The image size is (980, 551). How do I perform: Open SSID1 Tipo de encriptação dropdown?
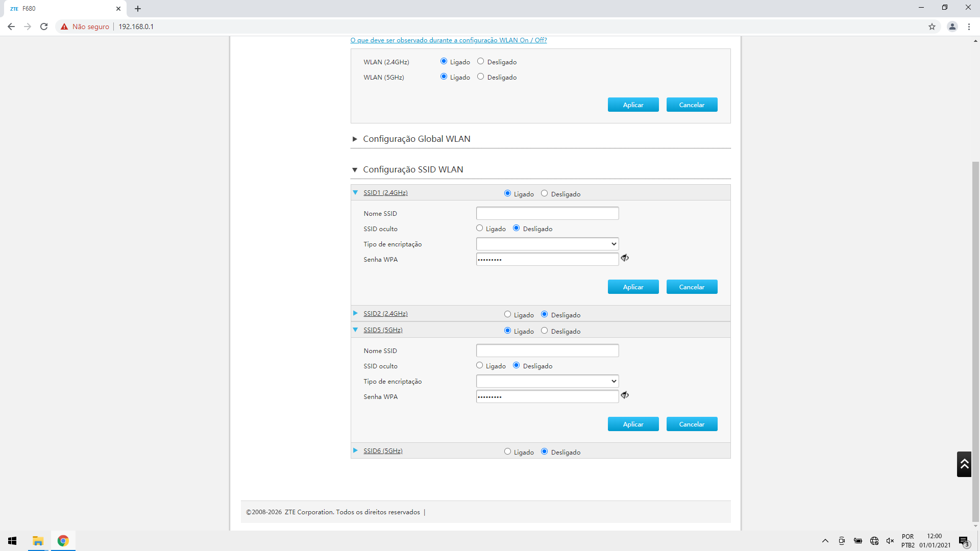pos(547,244)
